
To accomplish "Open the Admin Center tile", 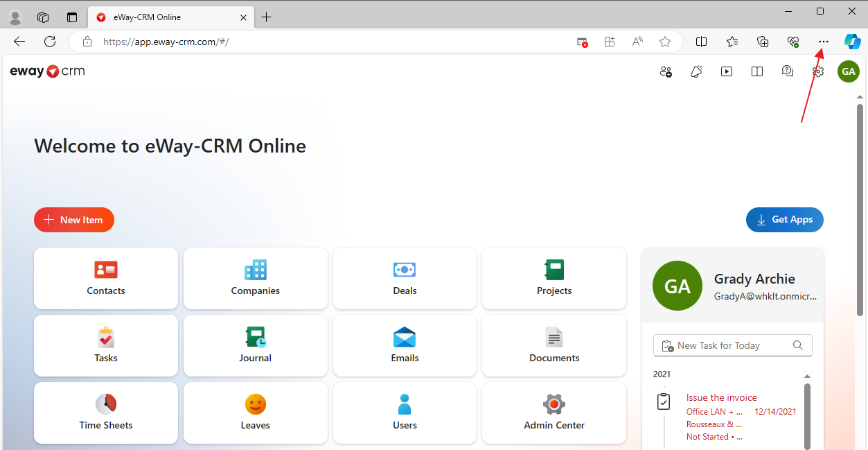I will 554,413.
